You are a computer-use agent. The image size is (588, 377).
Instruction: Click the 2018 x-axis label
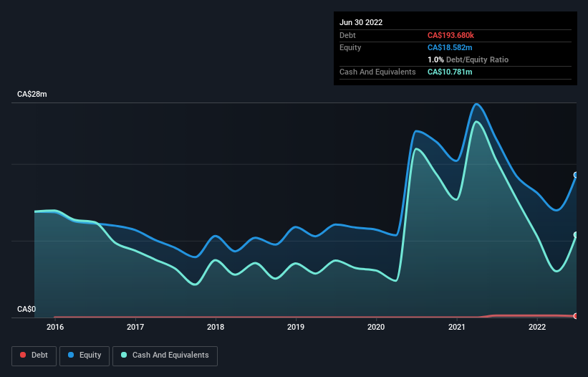point(216,327)
